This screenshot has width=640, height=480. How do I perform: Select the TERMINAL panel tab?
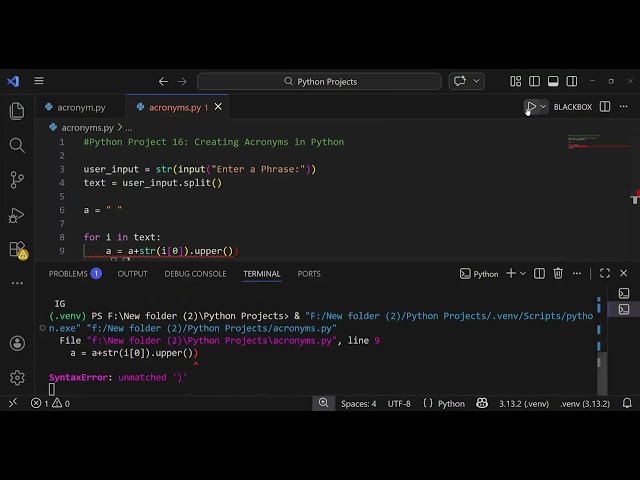[262, 274]
